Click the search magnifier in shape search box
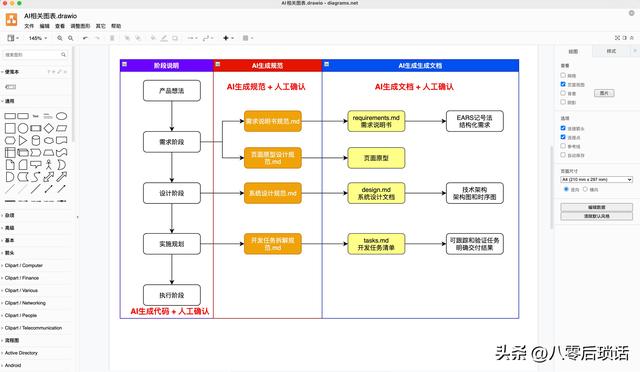The image size is (640, 372). [63, 54]
